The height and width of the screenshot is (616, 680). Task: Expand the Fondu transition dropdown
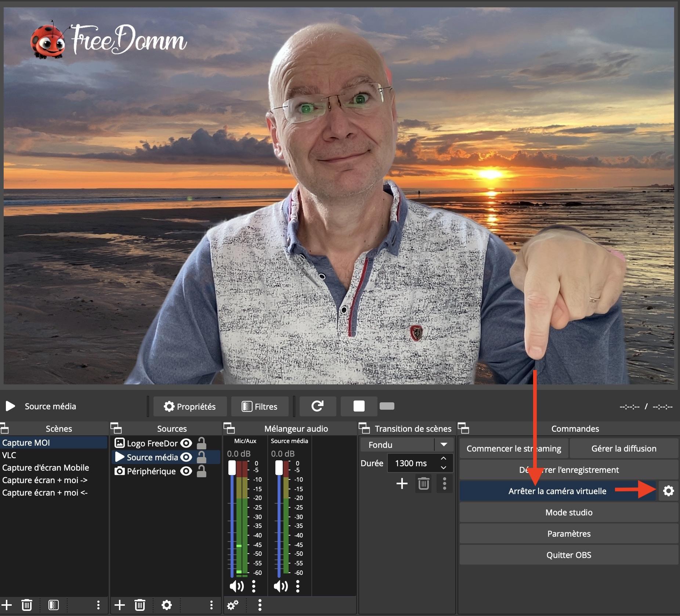point(444,445)
